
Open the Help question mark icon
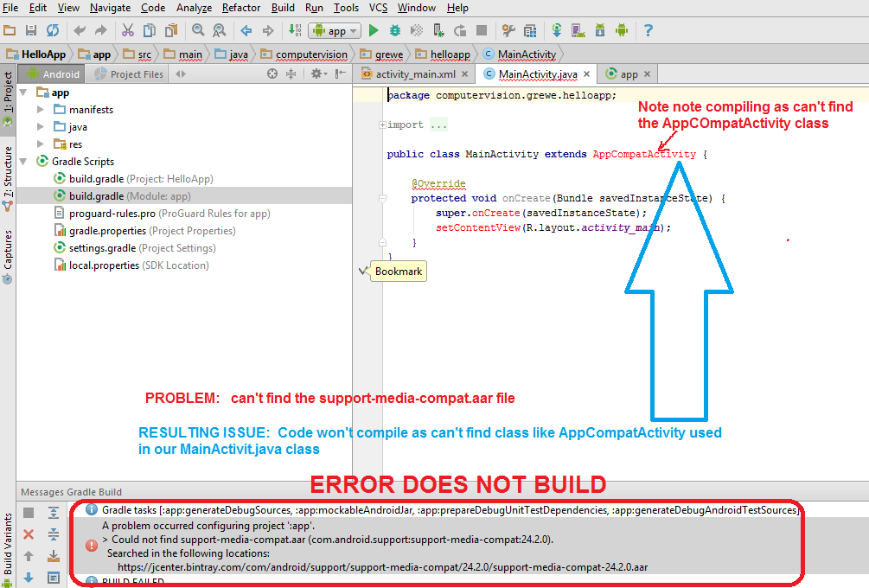coord(648,30)
